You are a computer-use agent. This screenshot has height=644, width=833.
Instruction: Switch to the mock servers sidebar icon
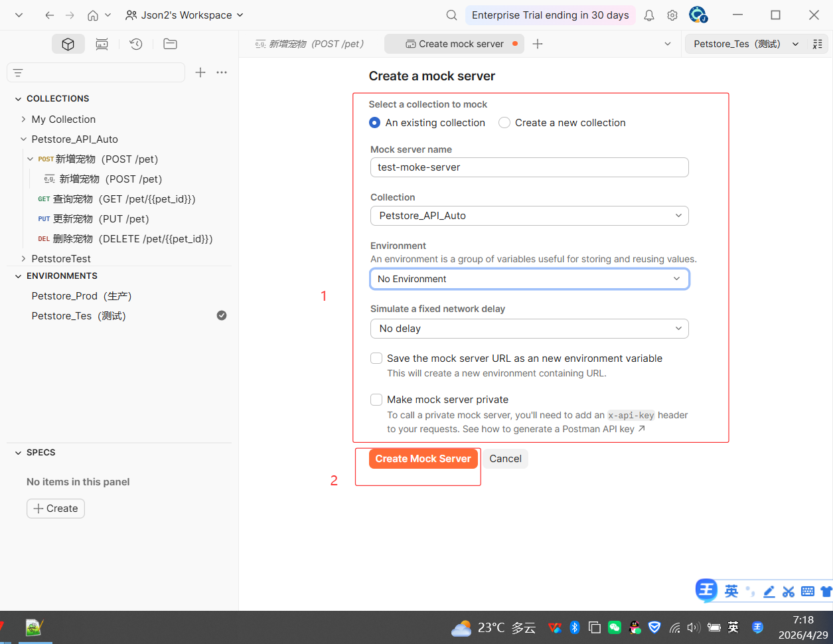point(102,44)
